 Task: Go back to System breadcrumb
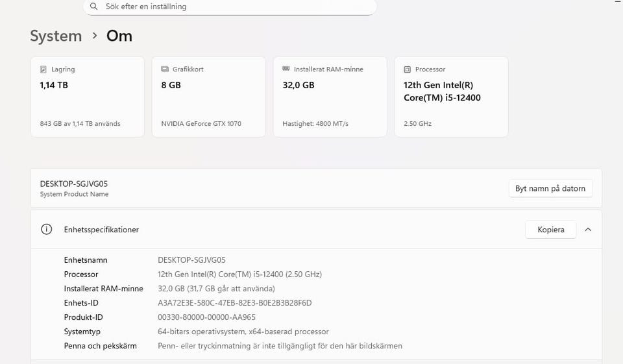pos(56,36)
